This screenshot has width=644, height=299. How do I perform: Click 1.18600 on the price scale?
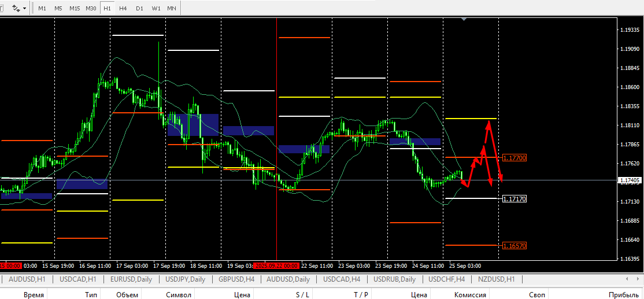(630, 87)
